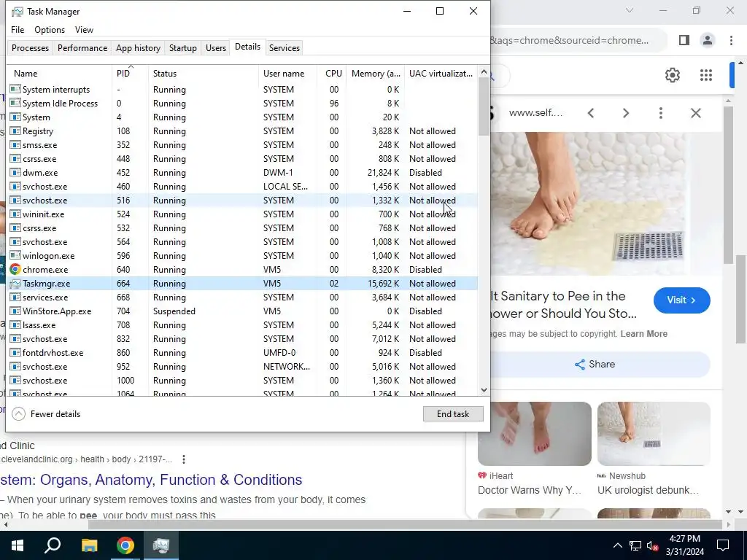Open the notification center icon

pos(723,545)
